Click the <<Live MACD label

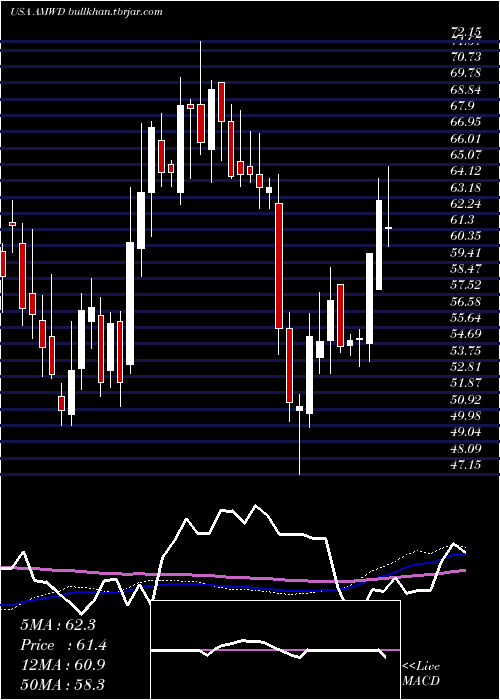coord(421,674)
